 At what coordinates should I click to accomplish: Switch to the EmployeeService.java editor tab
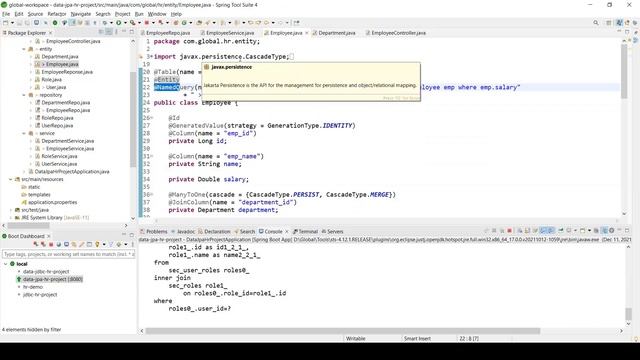(230, 33)
